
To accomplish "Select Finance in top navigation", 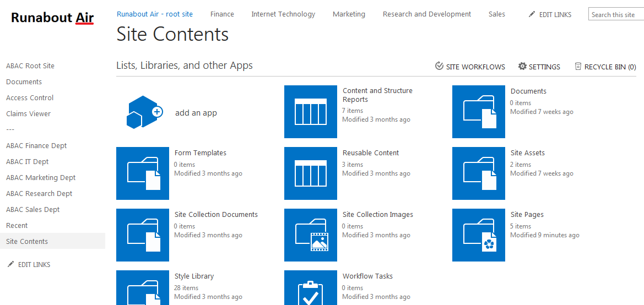I will [222, 14].
